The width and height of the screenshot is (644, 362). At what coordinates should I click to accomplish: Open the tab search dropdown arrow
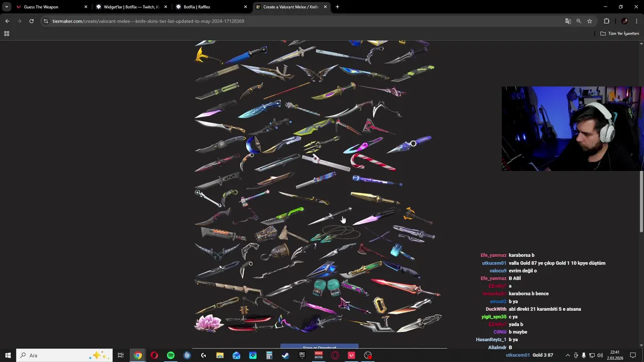pos(7,7)
